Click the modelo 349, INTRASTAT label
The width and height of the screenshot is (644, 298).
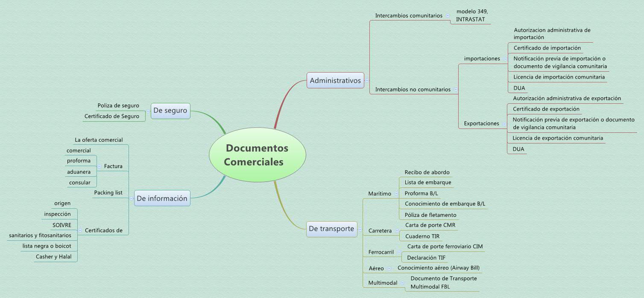471,16
